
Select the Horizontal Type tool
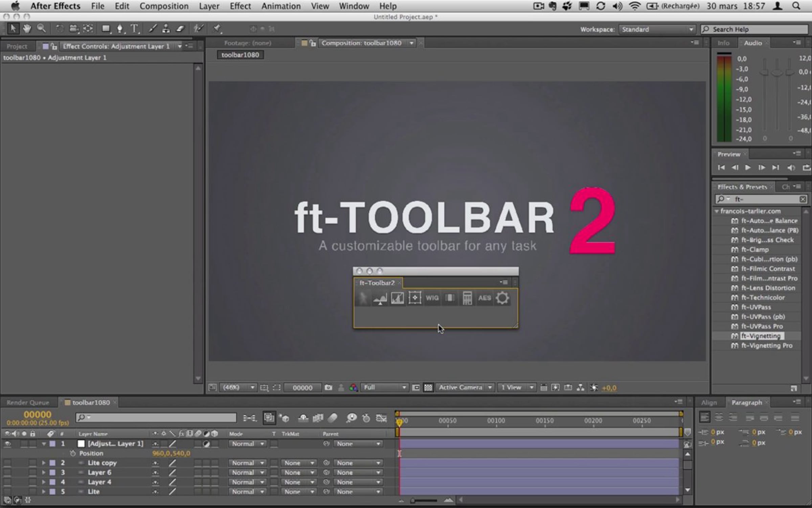(x=134, y=29)
